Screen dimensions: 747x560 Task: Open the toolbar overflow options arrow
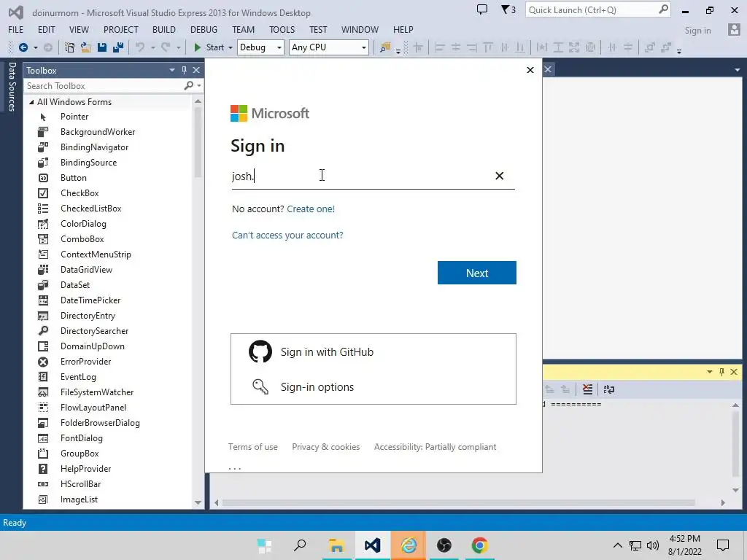click(679, 50)
